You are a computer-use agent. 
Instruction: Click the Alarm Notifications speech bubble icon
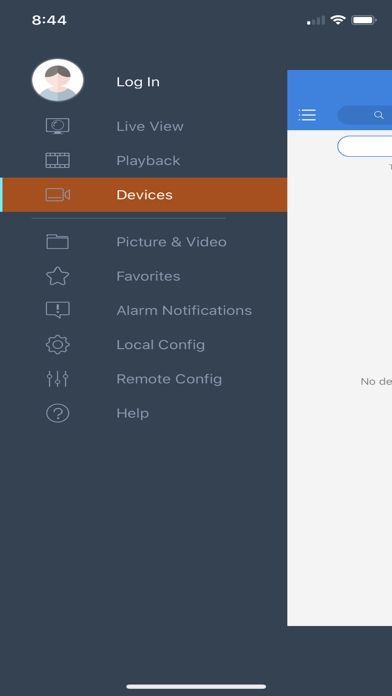58,310
